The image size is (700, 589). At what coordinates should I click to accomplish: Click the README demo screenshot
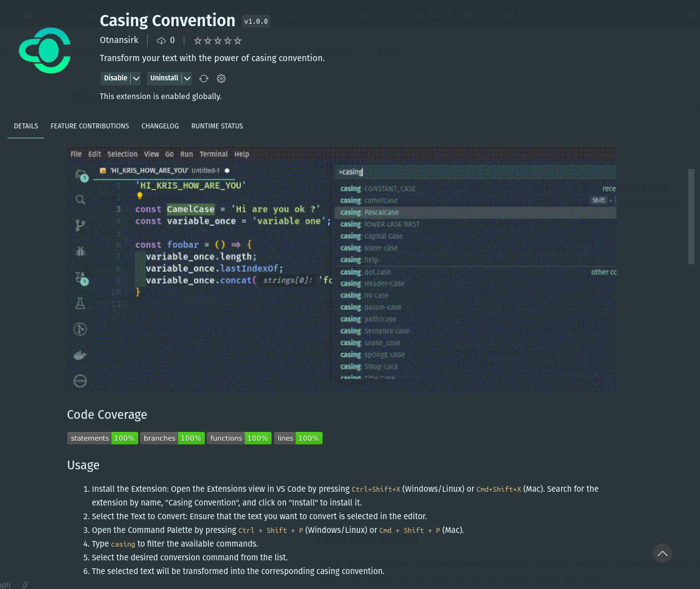pos(341,269)
